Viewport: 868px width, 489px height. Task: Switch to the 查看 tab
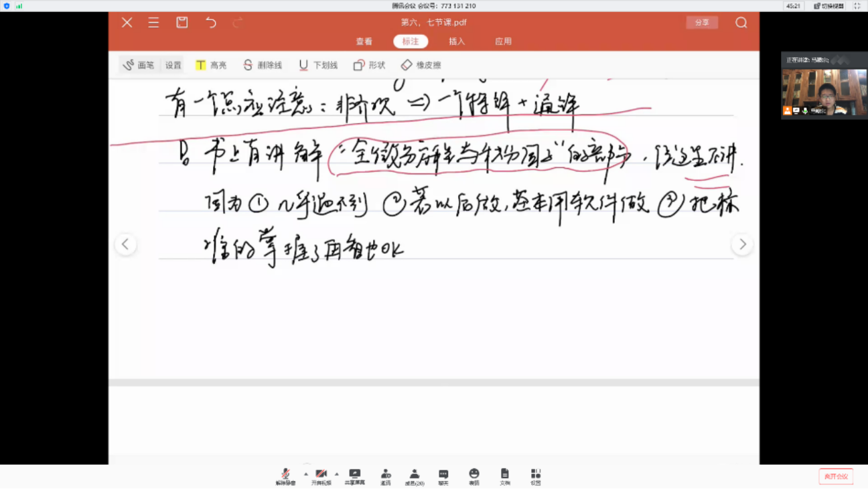tap(364, 42)
